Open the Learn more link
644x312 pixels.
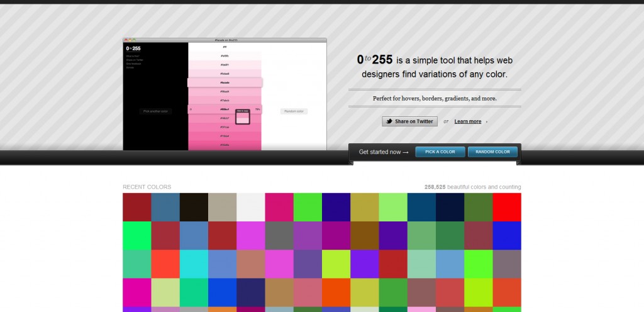468,121
